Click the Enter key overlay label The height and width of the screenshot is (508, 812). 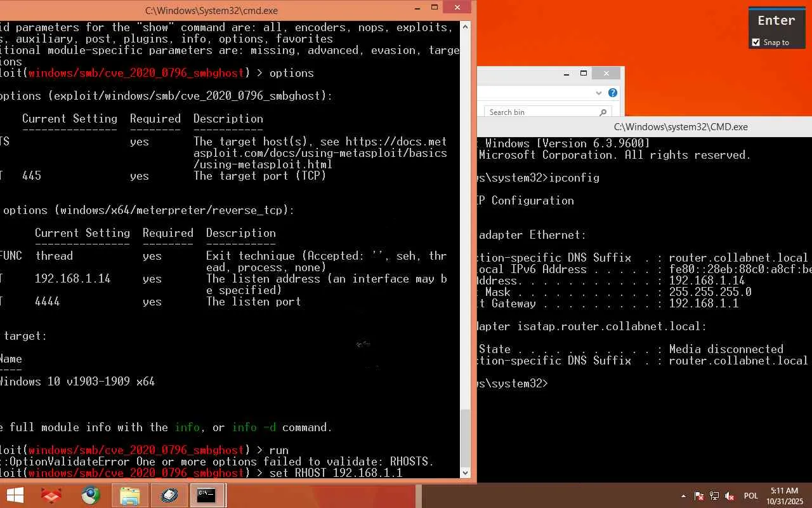[x=776, y=20]
